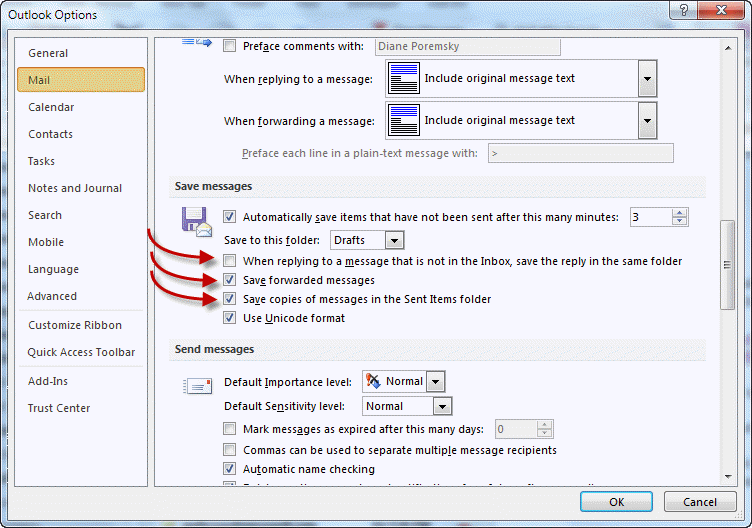Enable save reply in same folder checkbox
The height and width of the screenshot is (528, 752).
click(230, 261)
